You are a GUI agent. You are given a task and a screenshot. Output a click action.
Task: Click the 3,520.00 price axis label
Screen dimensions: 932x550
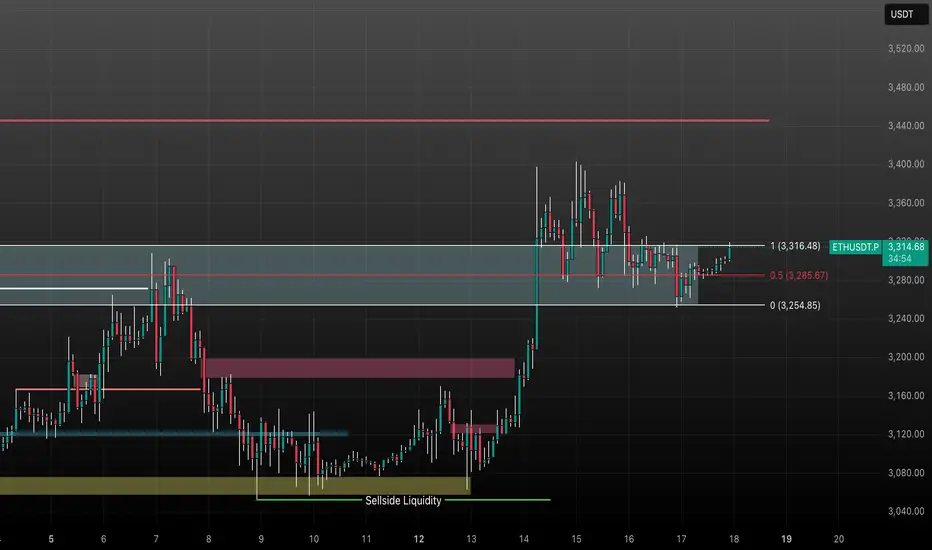coord(906,49)
